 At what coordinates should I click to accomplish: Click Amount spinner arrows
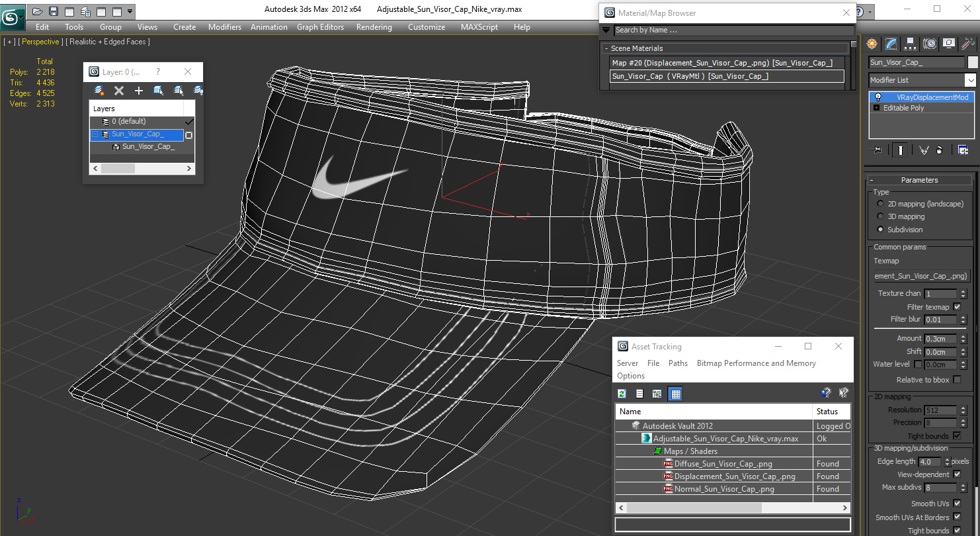click(x=963, y=339)
